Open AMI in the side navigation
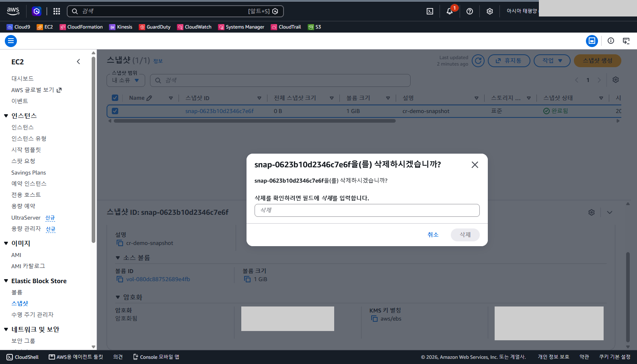This screenshot has width=637, height=364. click(x=16, y=255)
